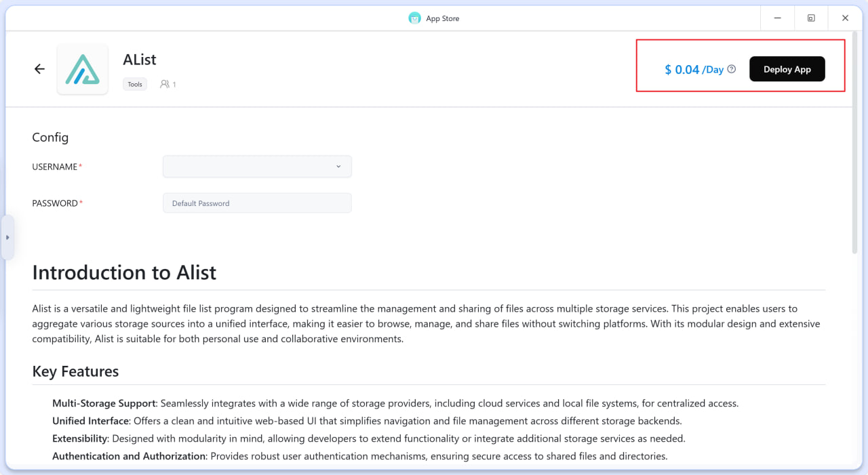Select the Tools category tag
The width and height of the screenshot is (868, 475).
tap(135, 85)
